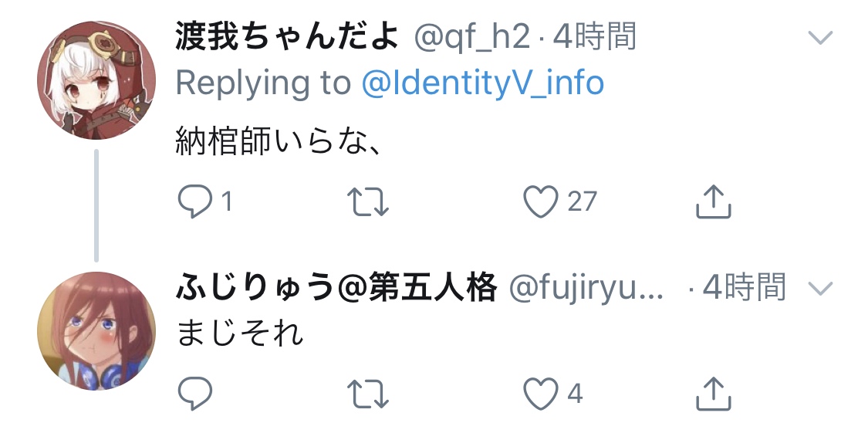
Task: Retweet the まじそれ tweet
Action: point(368,394)
